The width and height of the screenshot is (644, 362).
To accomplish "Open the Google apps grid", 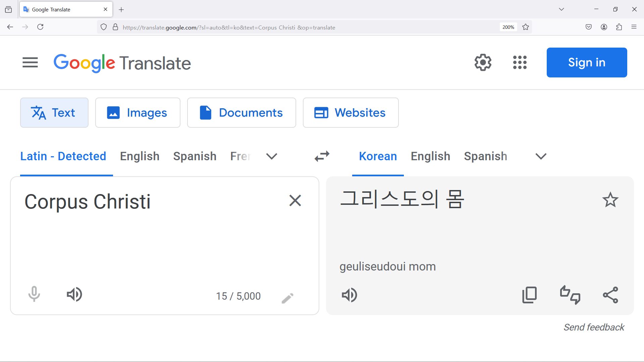I will tap(520, 62).
